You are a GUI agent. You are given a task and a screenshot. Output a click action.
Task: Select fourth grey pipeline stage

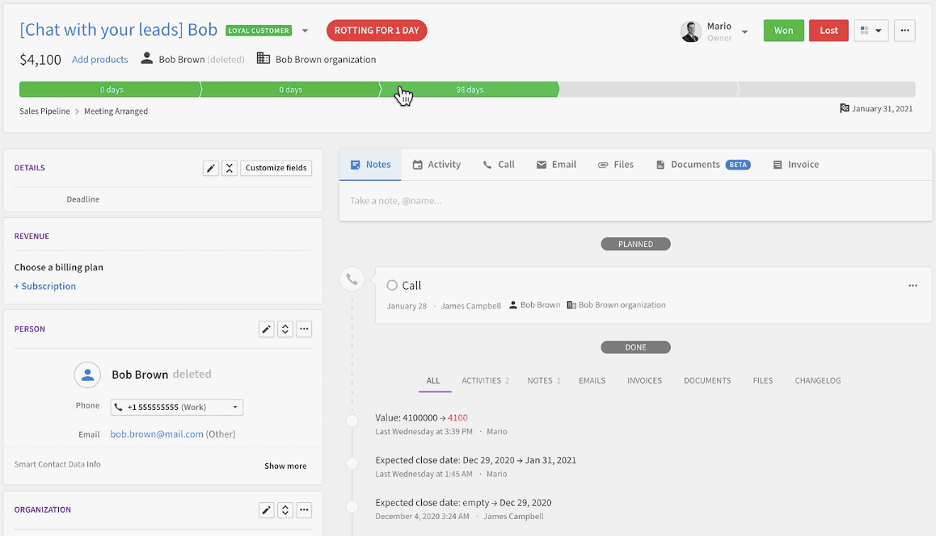pyautogui.click(x=648, y=90)
